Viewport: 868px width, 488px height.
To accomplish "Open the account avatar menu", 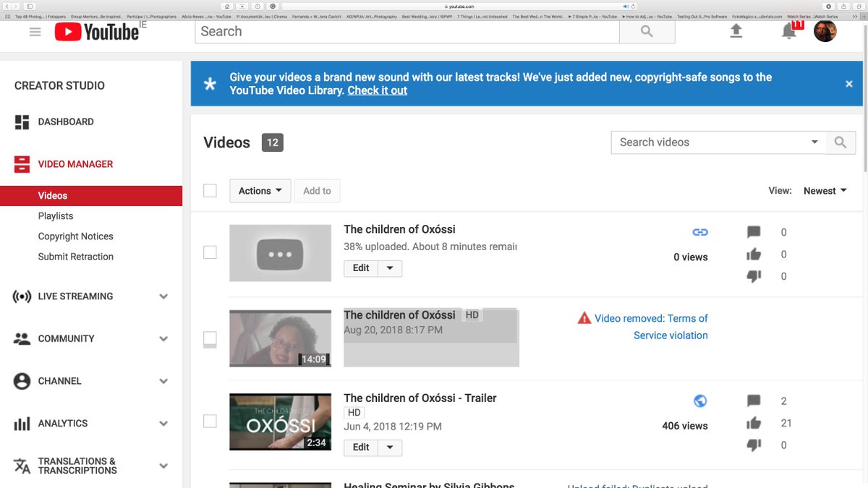I will pyautogui.click(x=825, y=31).
